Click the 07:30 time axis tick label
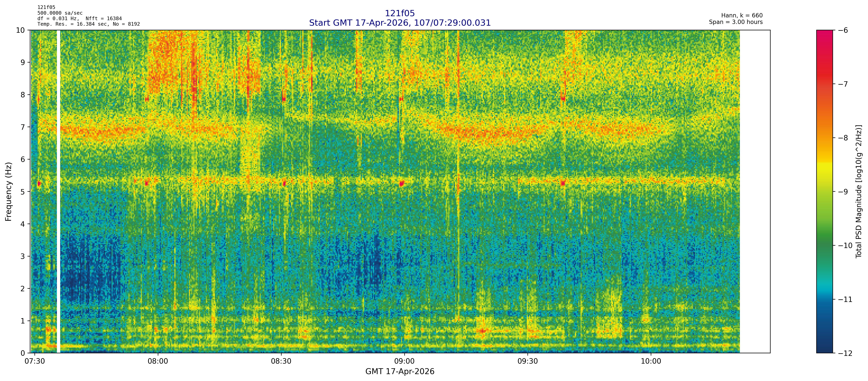 pos(35,361)
